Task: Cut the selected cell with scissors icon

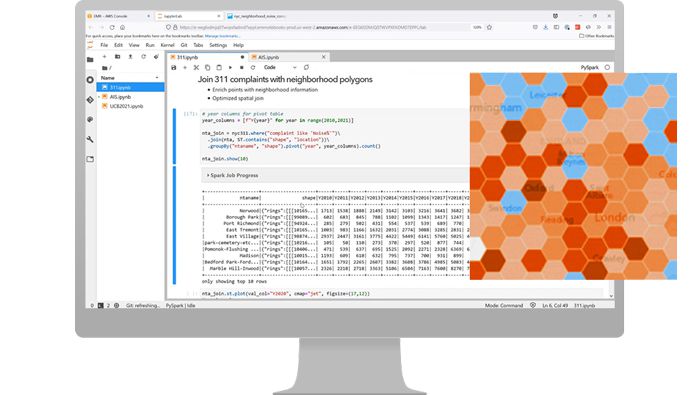Action: tap(196, 67)
